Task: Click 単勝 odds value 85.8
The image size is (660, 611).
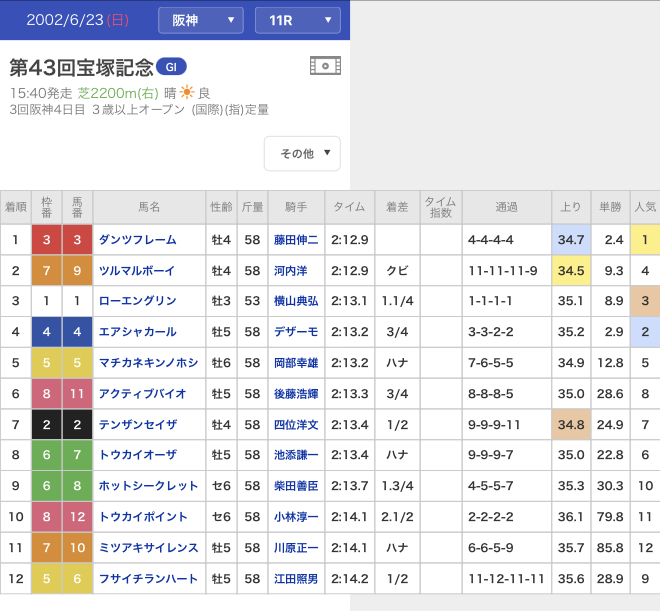Action: coord(610,548)
